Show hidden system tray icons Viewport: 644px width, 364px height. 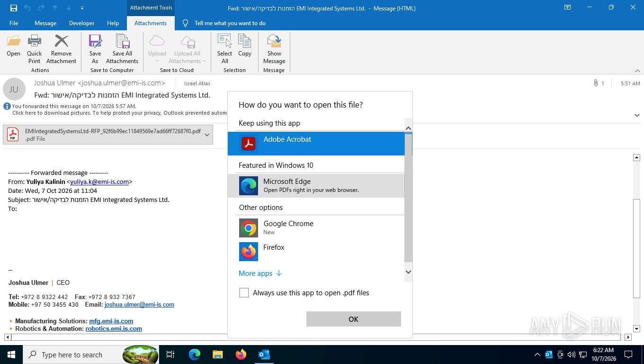(537, 355)
